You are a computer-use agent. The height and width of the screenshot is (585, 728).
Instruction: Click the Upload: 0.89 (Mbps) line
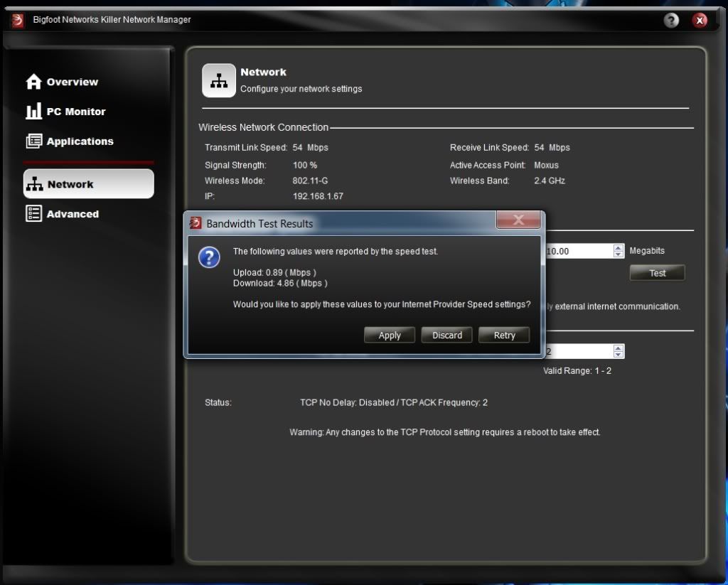274,272
